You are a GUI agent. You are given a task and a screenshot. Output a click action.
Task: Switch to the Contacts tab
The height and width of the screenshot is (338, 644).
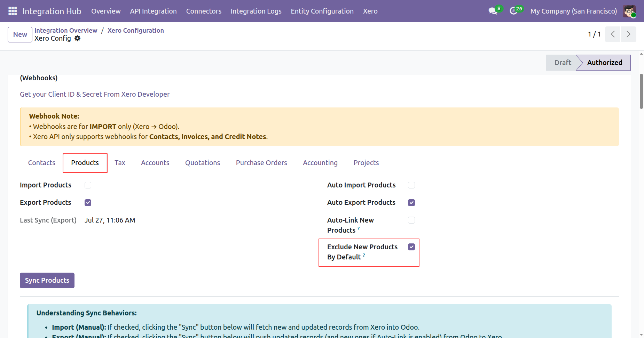[42, 163]
